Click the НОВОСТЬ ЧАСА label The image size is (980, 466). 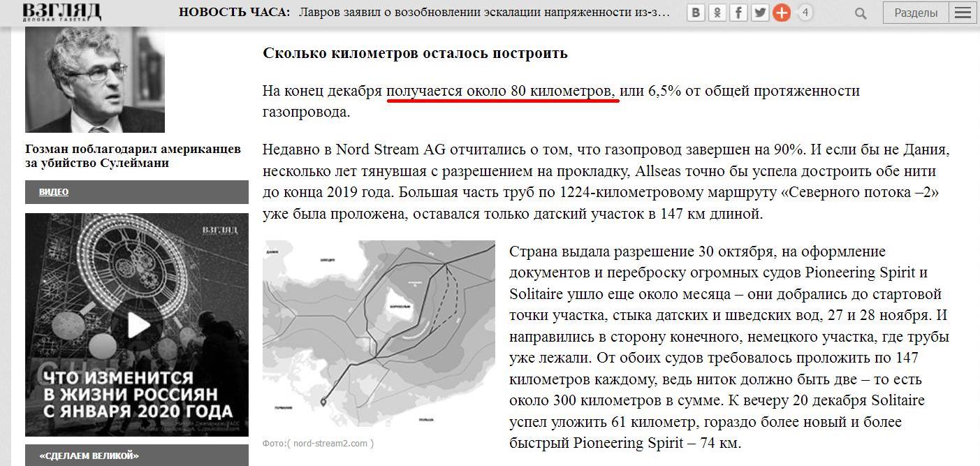click(x=234, y=13)
